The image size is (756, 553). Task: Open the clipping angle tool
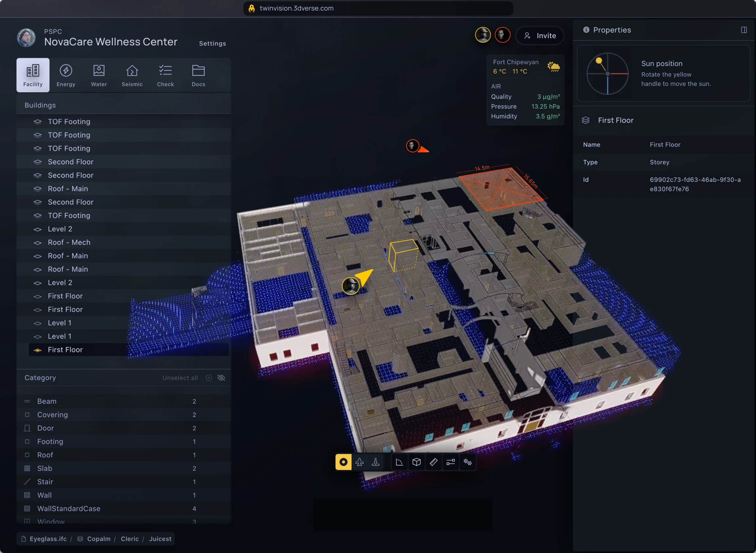(399, 462)
